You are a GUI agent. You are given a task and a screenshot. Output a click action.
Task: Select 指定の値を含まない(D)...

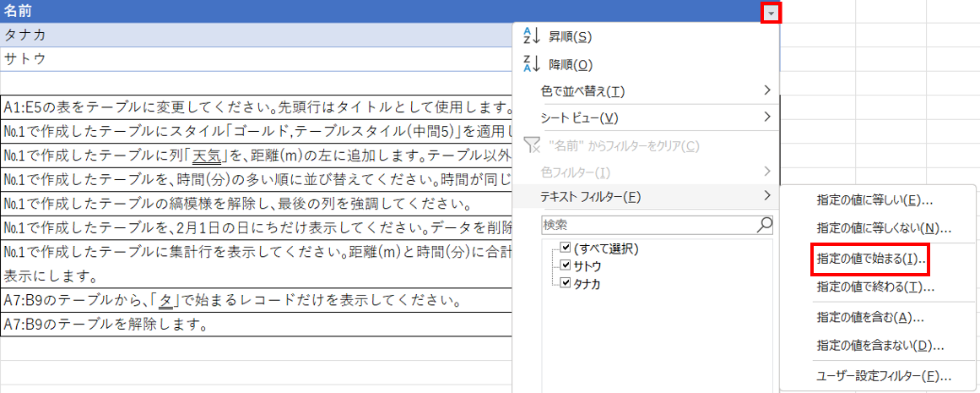point(880,346)
